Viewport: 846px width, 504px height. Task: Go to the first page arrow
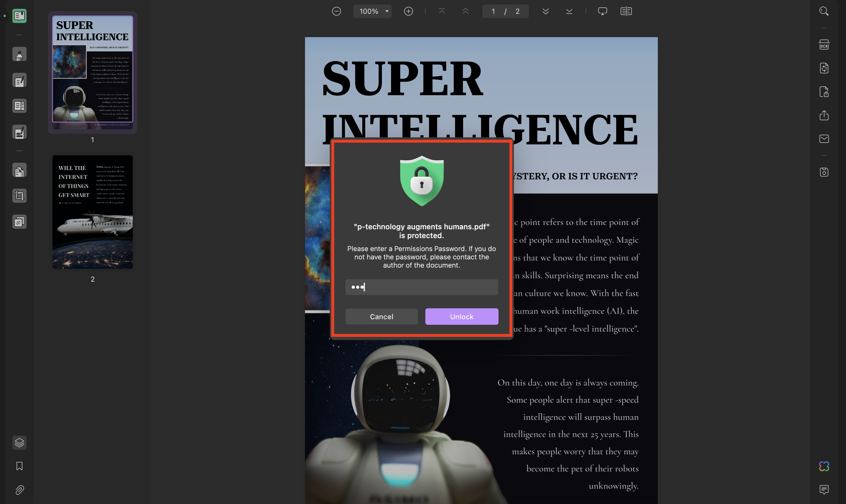click(442, 11)
